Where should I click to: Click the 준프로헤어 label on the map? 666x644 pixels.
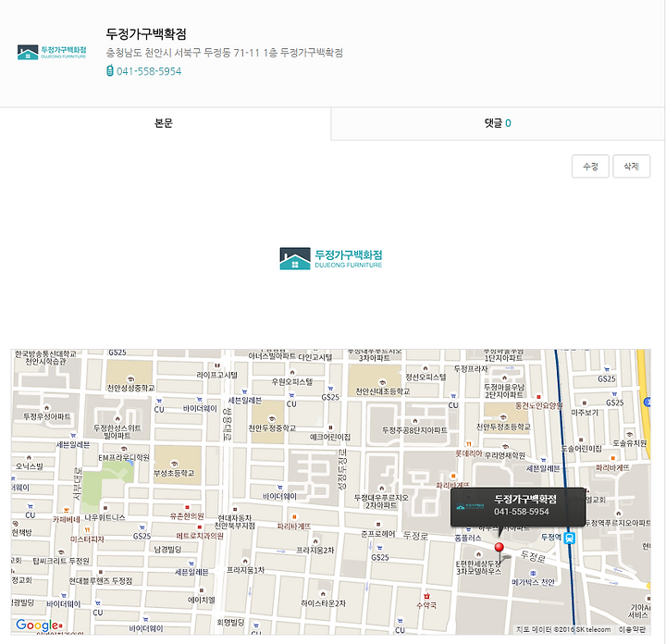[x=378, y=534]
